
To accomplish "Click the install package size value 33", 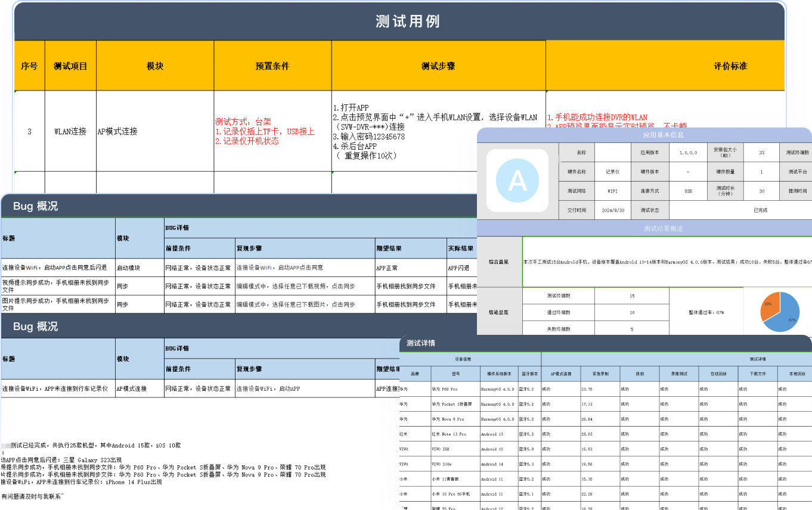I will pyautogui.click(x=761, y=153).
